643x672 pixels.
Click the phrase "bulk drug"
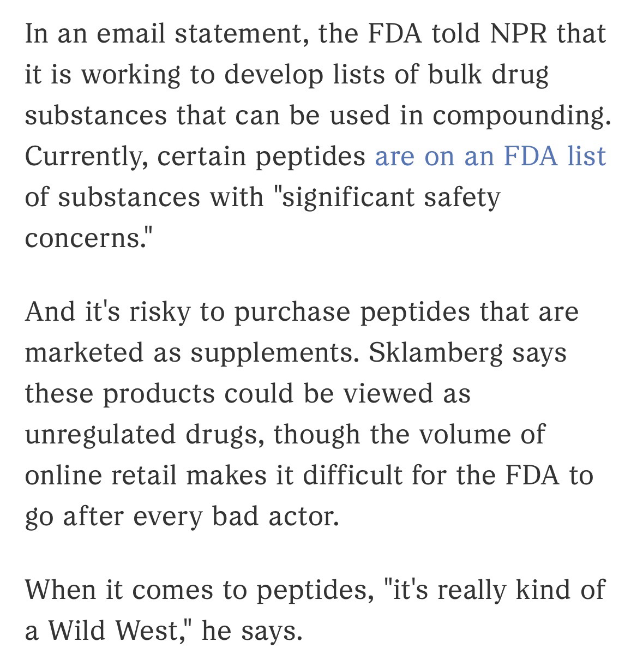click(x=488, y=75)
